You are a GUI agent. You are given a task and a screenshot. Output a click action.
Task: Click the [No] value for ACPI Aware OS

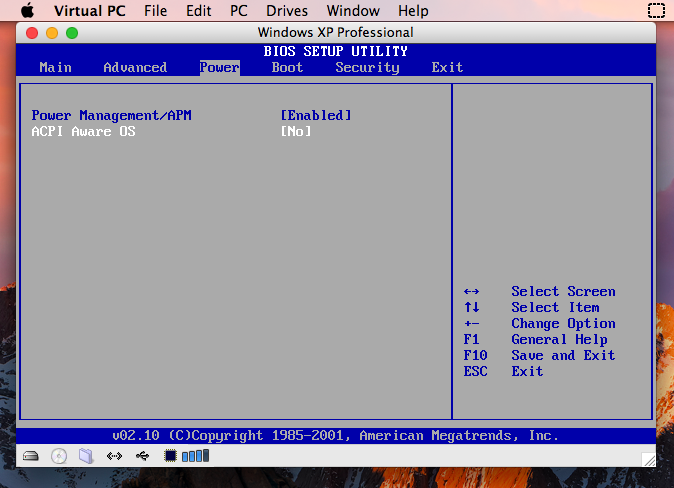point(296,131)
